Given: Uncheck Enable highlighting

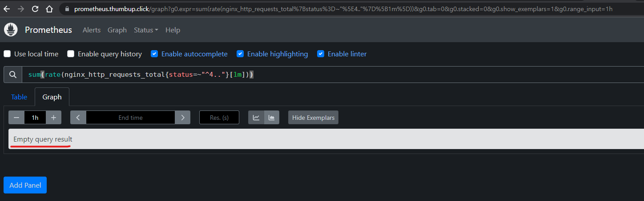Looking at the screenshot, I should tap(240, 54).
